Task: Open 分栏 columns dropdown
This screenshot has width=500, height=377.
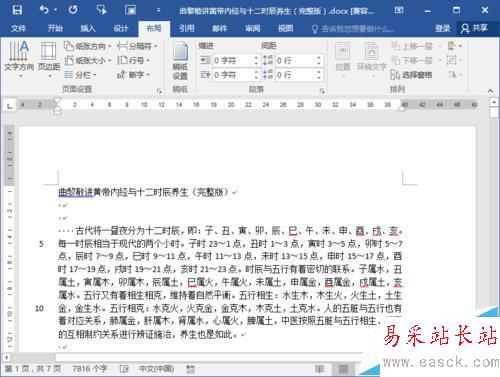Action: pyautogui.click(x=80, y=75)
